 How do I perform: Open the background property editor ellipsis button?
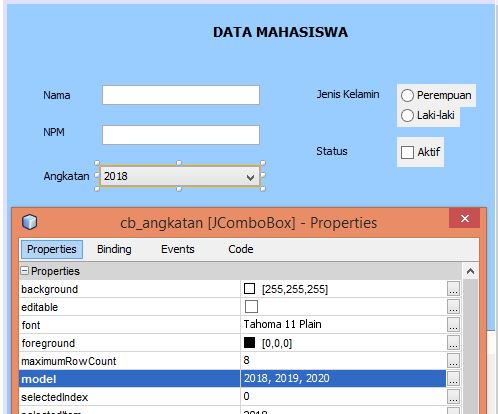453,289
